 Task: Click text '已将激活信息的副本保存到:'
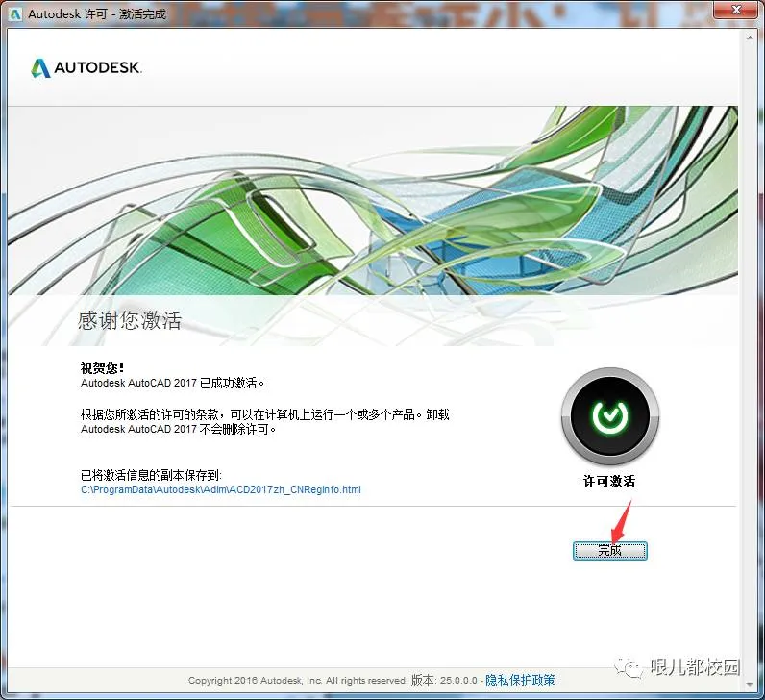click(x=151, y=475)
